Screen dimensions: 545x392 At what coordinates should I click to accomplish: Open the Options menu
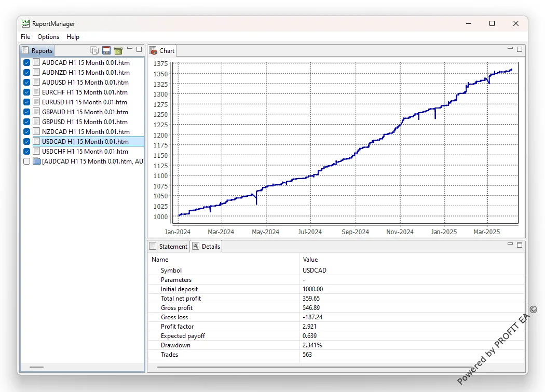coord(48,36)
